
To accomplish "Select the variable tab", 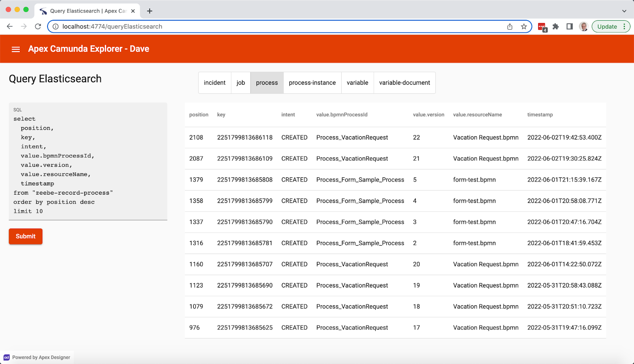I will (x=357, y=83).
